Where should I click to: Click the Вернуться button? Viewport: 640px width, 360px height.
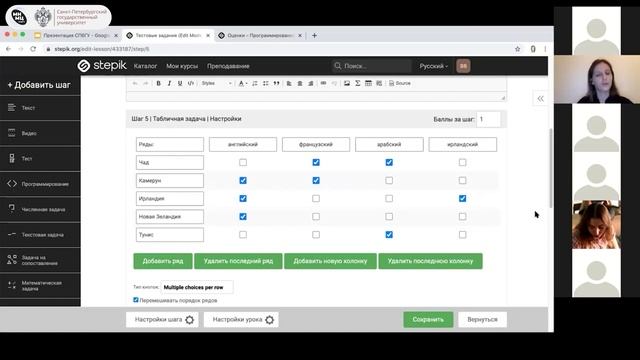[x=482, y=320]
